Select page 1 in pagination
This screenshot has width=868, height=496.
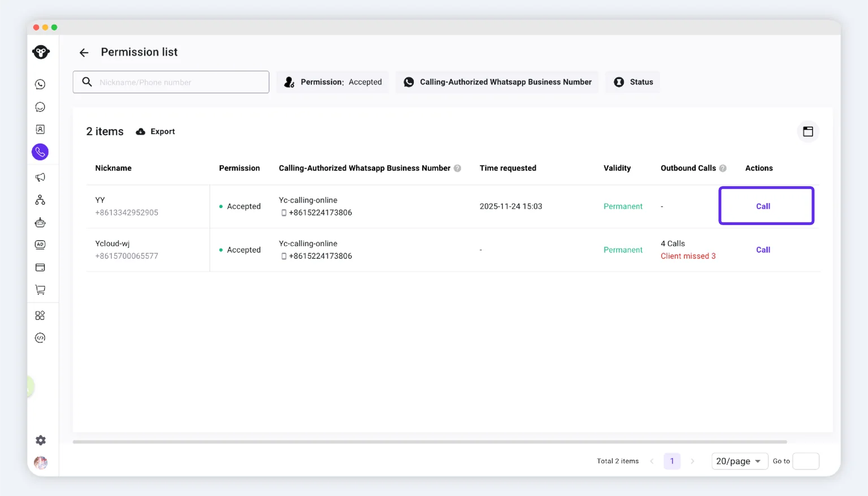(x=672, y=462)
